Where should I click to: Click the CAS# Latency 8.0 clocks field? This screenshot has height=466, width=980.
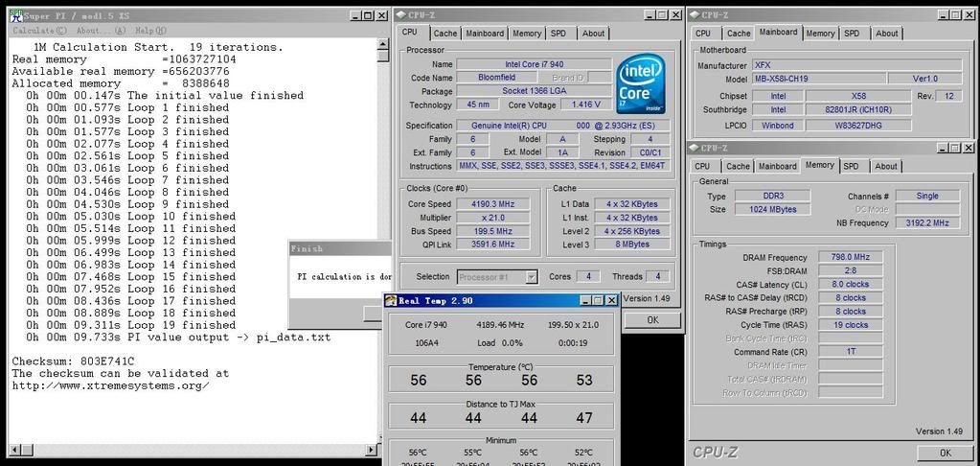click(x=851, y=285)
